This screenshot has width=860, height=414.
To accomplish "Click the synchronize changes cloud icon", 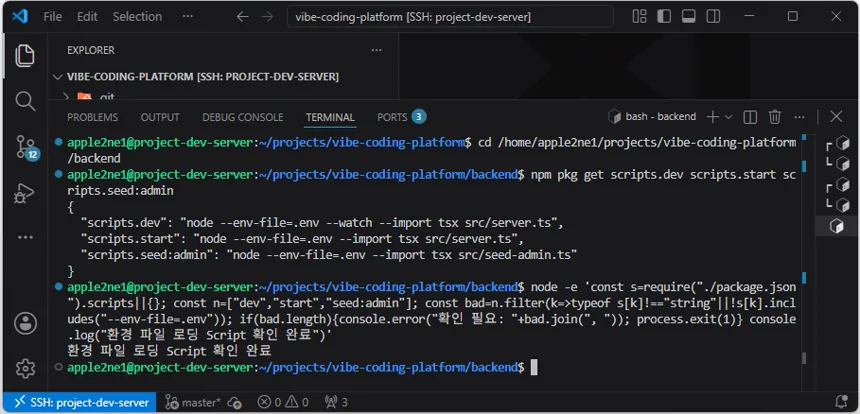I will (235, 402).
